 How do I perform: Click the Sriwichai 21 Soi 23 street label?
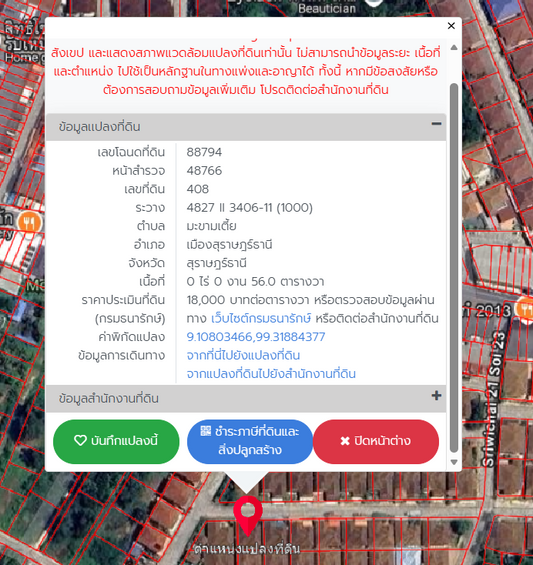pyautogui.click(x=494, y=398)
